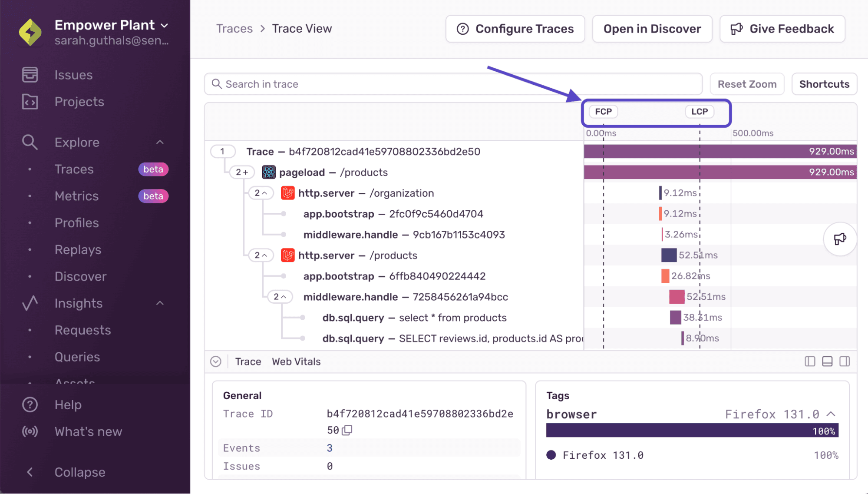Collapse http.server /products children
Image resolution: width=868 pixels, height=494 pixels.
tap(261, 255)
